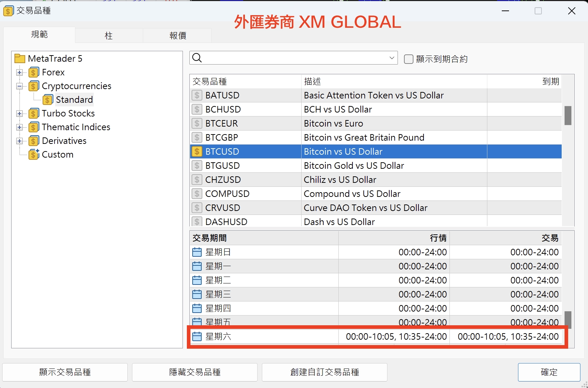Switch to the 報價 tab
This screenshot has width=588, height=388.
tap(177, 36)
